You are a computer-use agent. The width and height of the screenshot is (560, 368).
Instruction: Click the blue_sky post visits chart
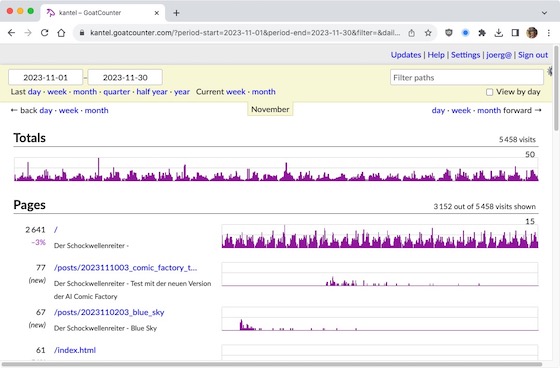tap(380, 319)
